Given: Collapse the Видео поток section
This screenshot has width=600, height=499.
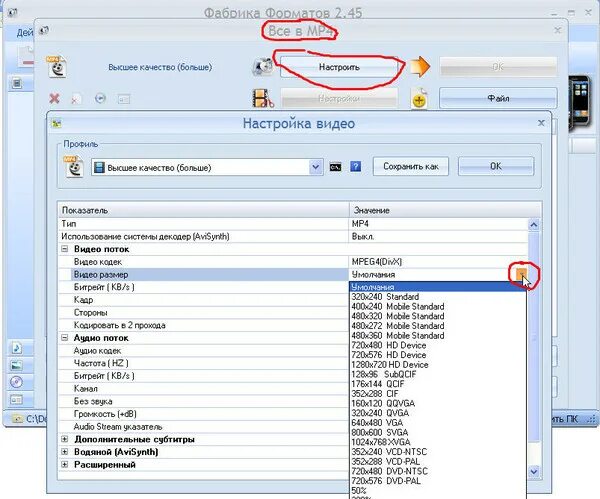Looking at the screenshot, I should pyautogui.click(x=65, y=249).
